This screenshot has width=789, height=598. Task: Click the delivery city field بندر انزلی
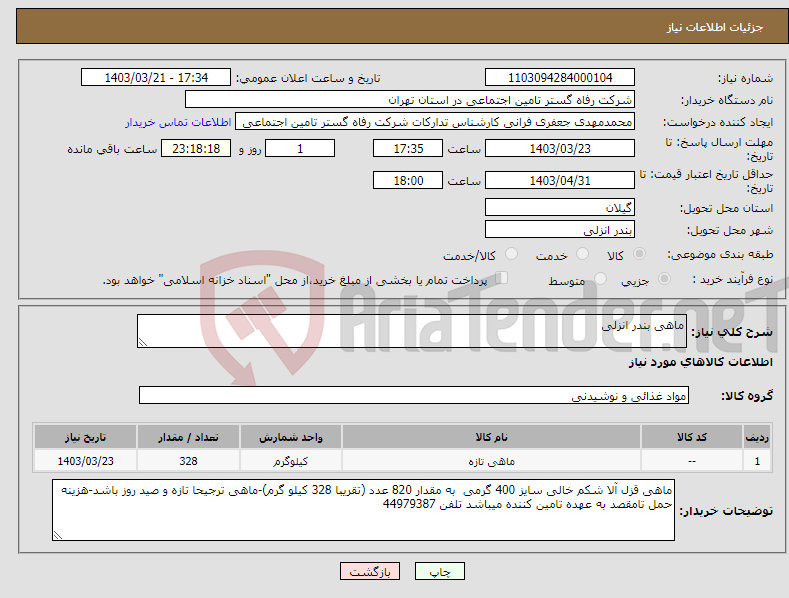pos(560,230)
